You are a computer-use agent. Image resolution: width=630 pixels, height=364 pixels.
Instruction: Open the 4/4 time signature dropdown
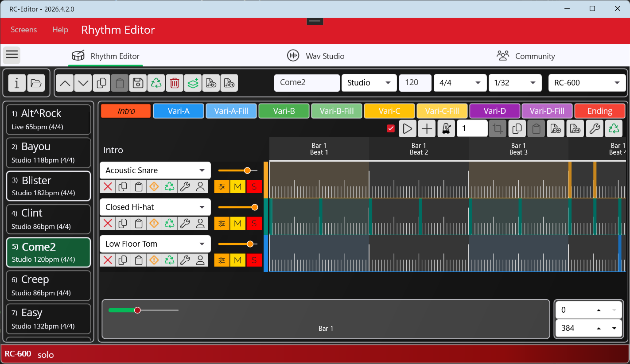tap(460, 83)
